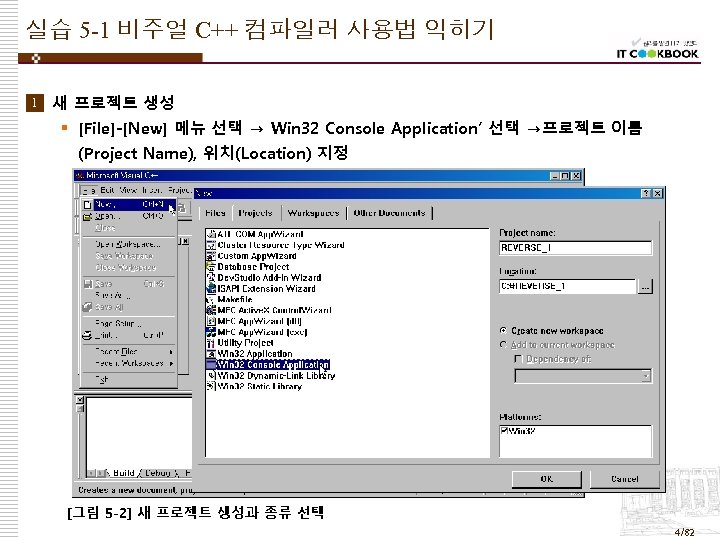Open the Insert menu in Visual C++
The width and height of the screenshot is (720, 540).
coord(152,190)
